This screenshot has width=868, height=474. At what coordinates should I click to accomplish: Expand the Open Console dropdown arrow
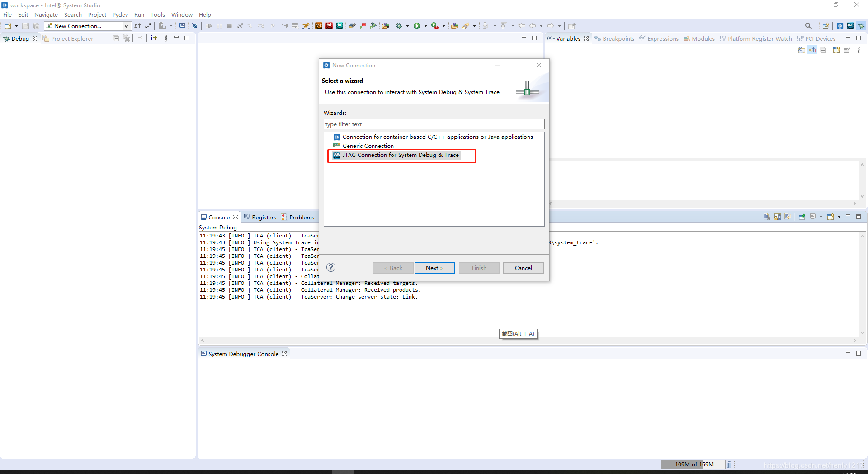[x=839, y=217]
